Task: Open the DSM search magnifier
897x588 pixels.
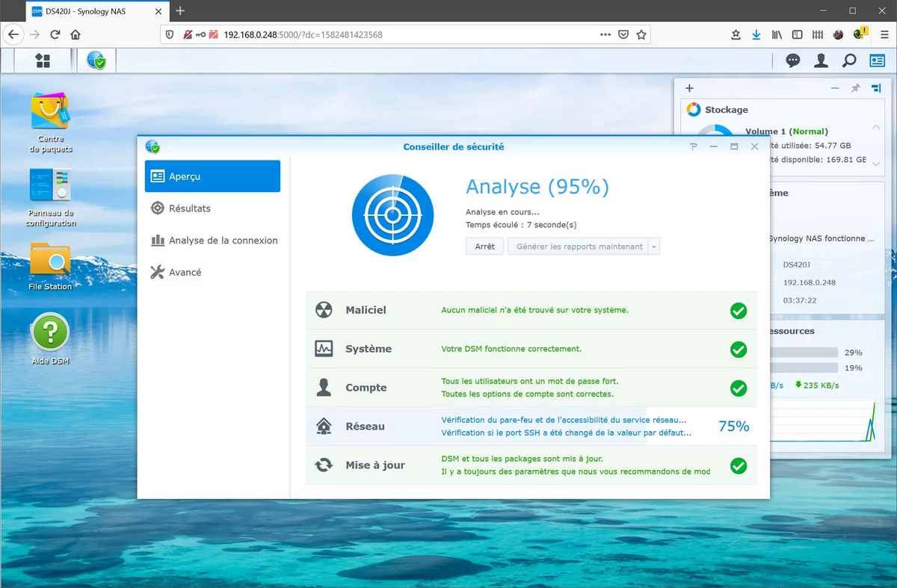Action: 849,61
